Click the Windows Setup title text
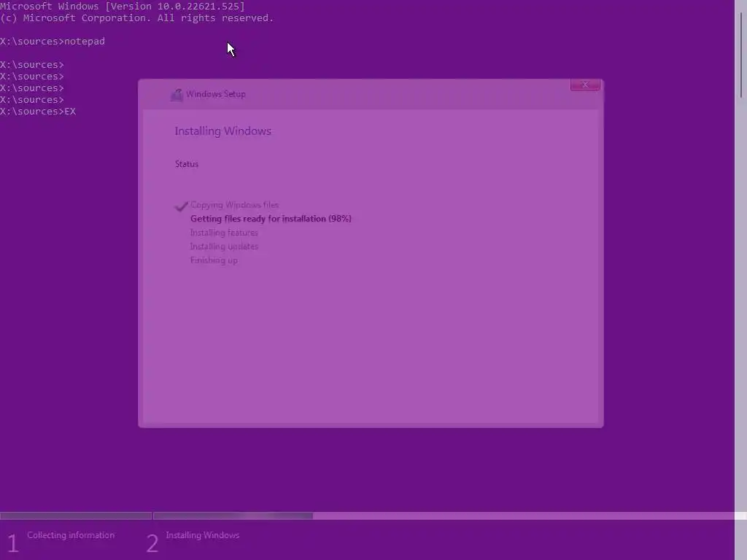Screen dimensions: 747x560 tap(216, 94)
